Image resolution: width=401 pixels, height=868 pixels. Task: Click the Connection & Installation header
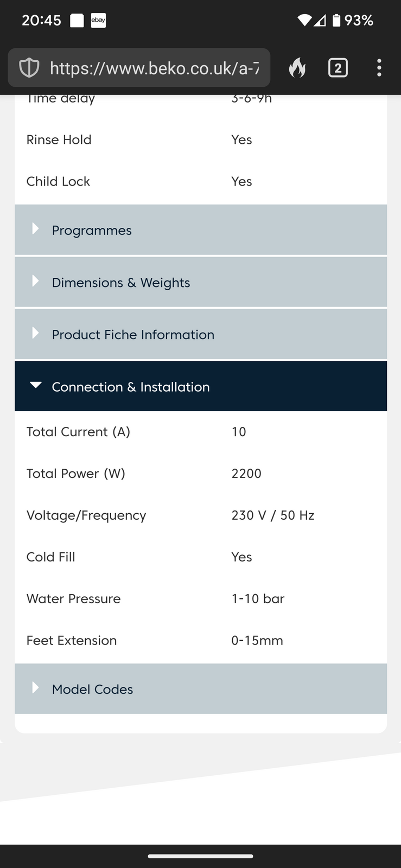(201, 386)
